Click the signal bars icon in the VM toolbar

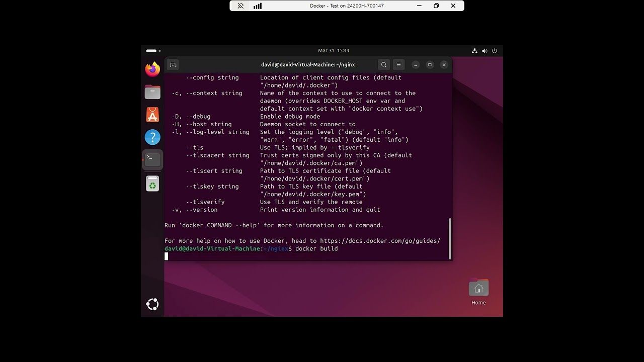[x=258, y=6]
